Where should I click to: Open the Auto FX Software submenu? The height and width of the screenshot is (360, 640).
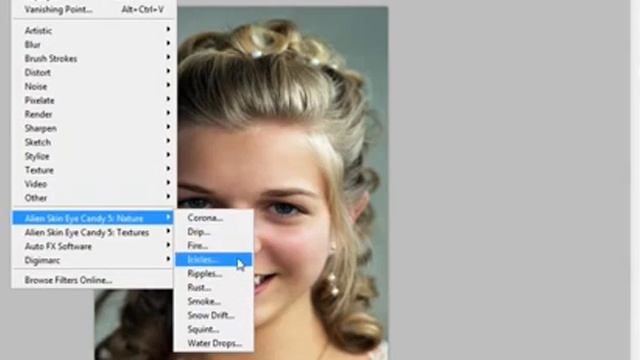94,246
